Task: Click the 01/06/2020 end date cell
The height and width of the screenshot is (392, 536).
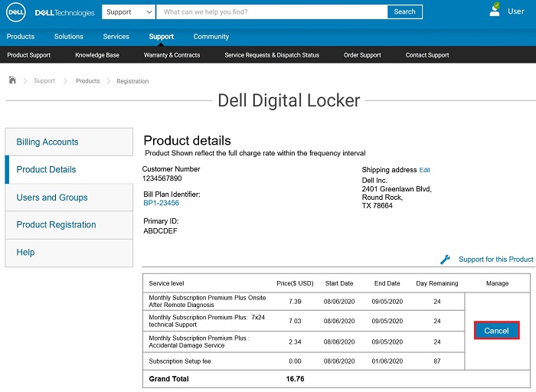Action: coord(387,361)
